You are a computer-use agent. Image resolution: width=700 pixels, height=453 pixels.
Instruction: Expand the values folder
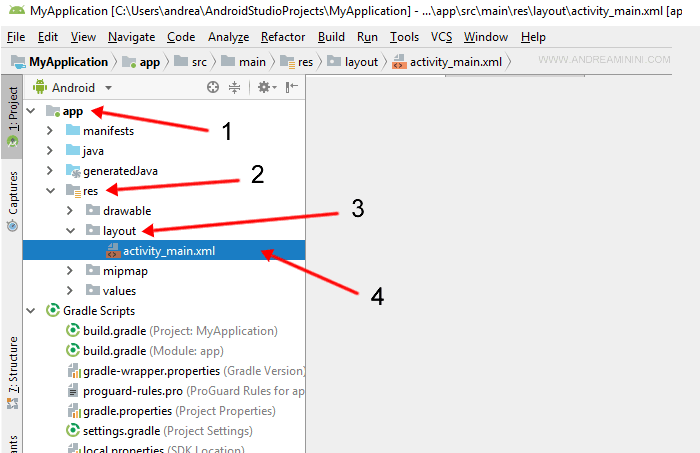coord(70,291)
